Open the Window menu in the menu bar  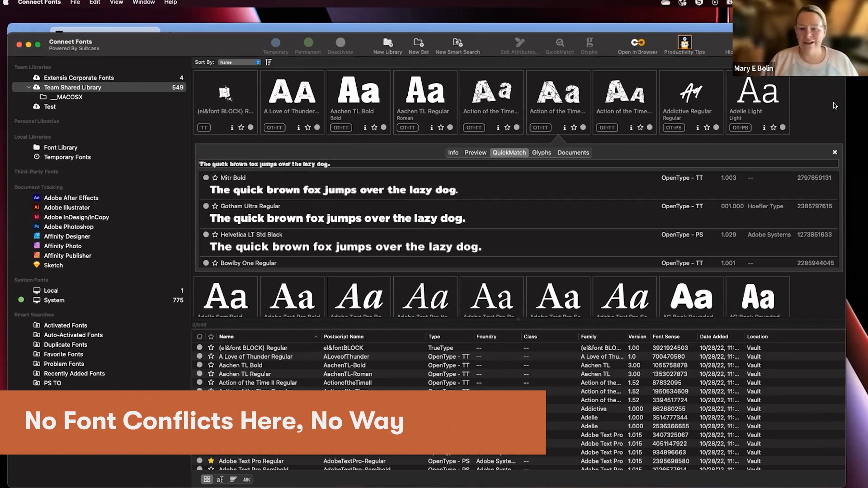pos(143,3)
